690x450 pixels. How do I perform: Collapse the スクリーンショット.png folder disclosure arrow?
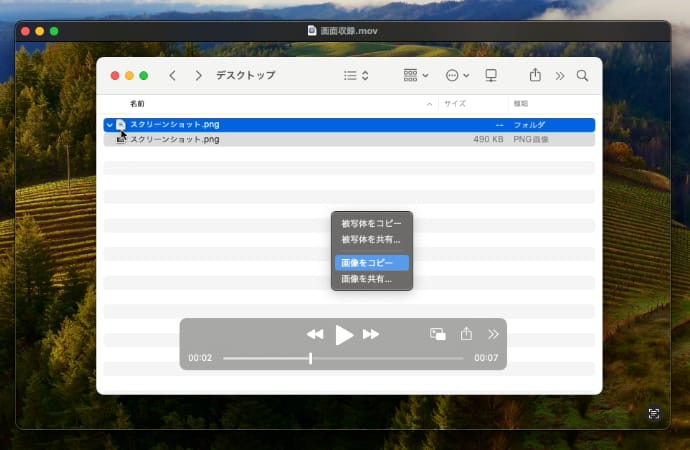pos(109,125)
